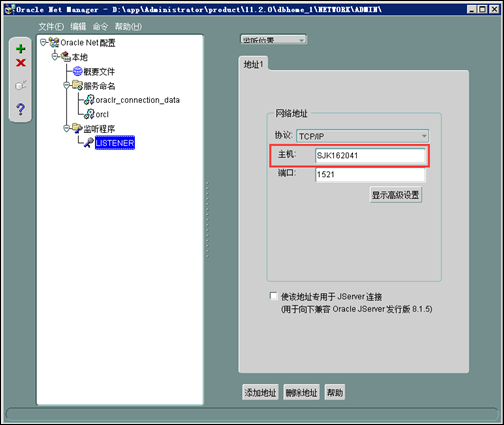The height and width of the screenshot is (425, 504).
Task: Open the 帮助 menu
Action: click(128, 26)
